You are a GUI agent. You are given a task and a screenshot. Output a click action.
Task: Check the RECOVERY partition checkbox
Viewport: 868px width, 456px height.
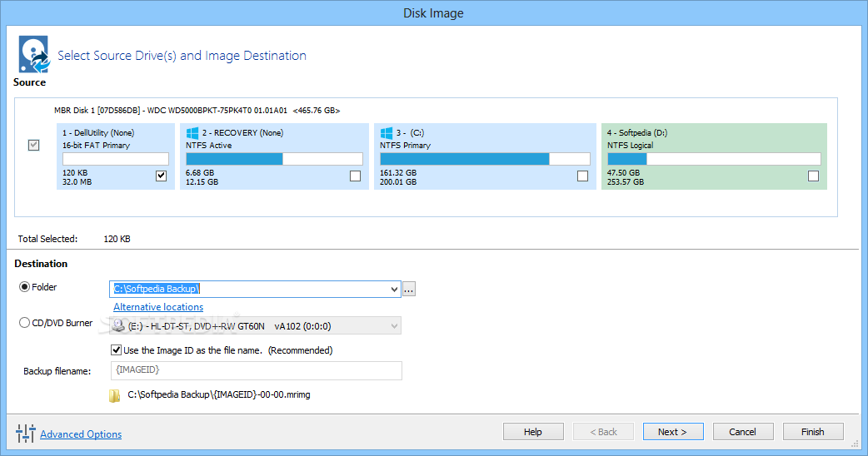[356, 176]
